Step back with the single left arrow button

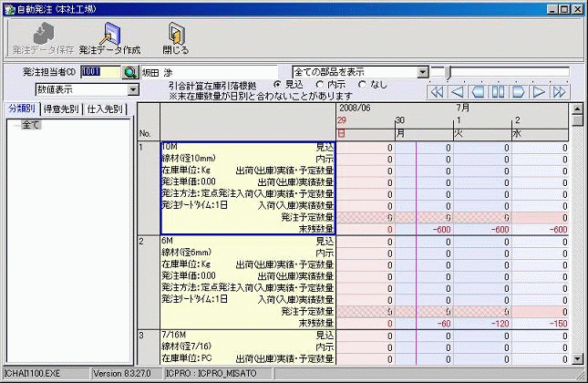[458, 92]
